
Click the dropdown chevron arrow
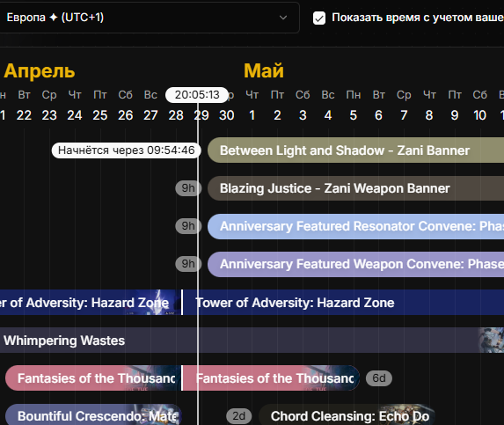(283, 18)
